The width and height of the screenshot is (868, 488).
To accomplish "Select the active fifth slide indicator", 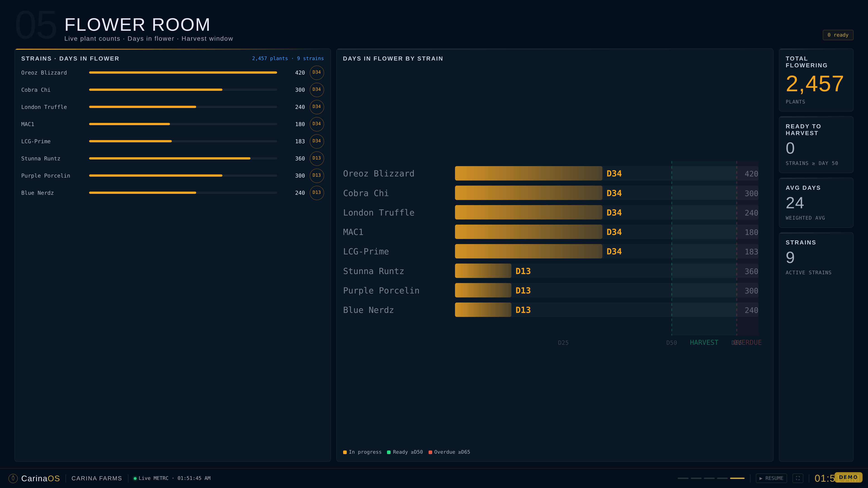I will (x=737, y=478).
